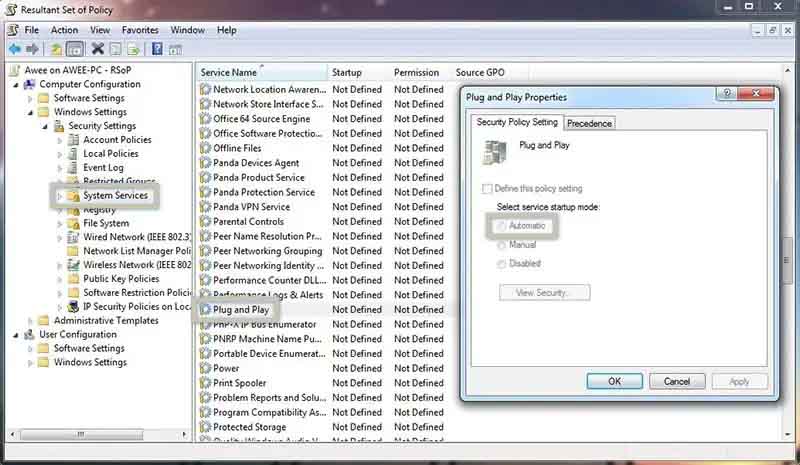Toggle Show/Hide Console Tree toolbar icon

point(74,49)
